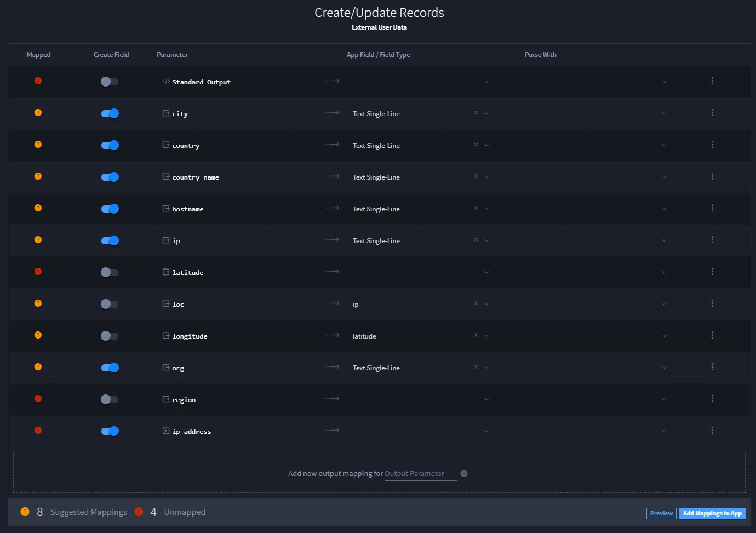The image size is (756, 533).
Task: Clear the loc mapping to ip with X
Action: pyautogui.click(x=476, y=303)
